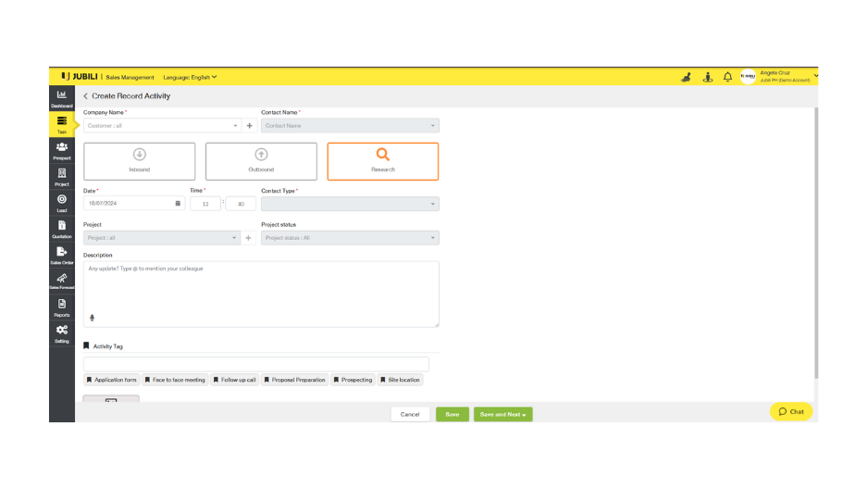Viewport: 868px width, 489px height.
Task: Go to Prospect in the sidebar
Action: [62, 149]
